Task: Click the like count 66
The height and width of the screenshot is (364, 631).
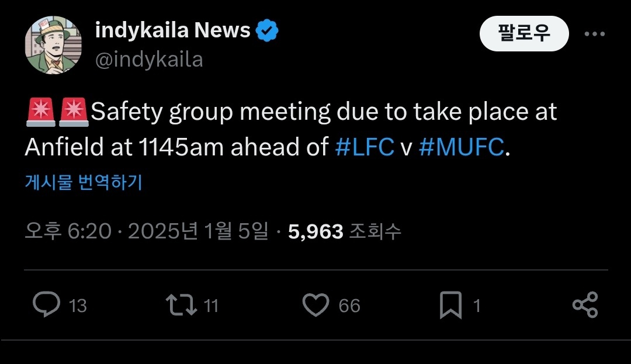Action: pos(349,306)
